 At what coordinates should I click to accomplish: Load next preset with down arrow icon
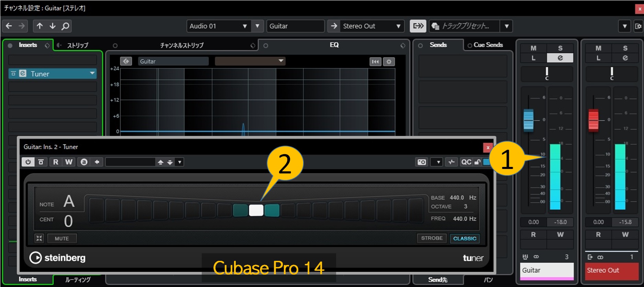point(170,162)
